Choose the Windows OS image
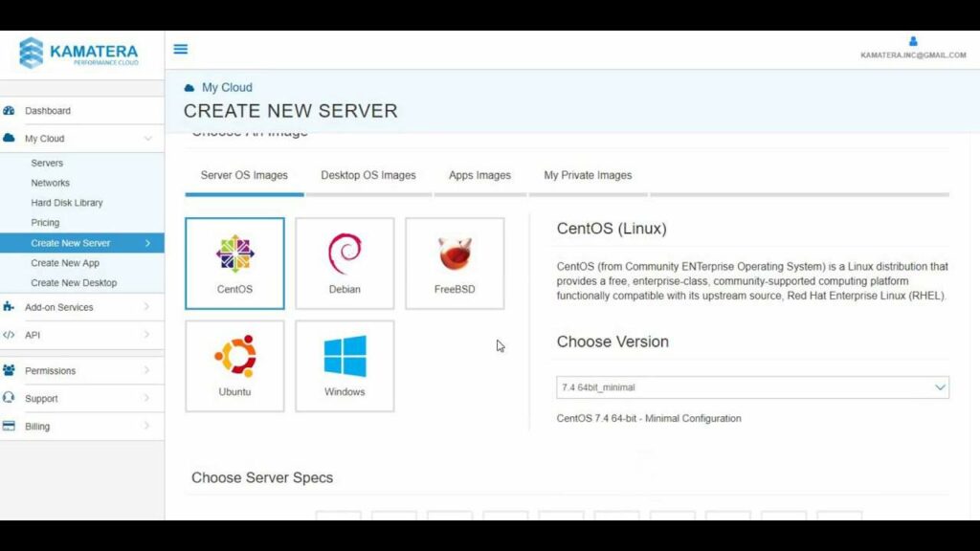The image size is (980, 551). [345, 365]
